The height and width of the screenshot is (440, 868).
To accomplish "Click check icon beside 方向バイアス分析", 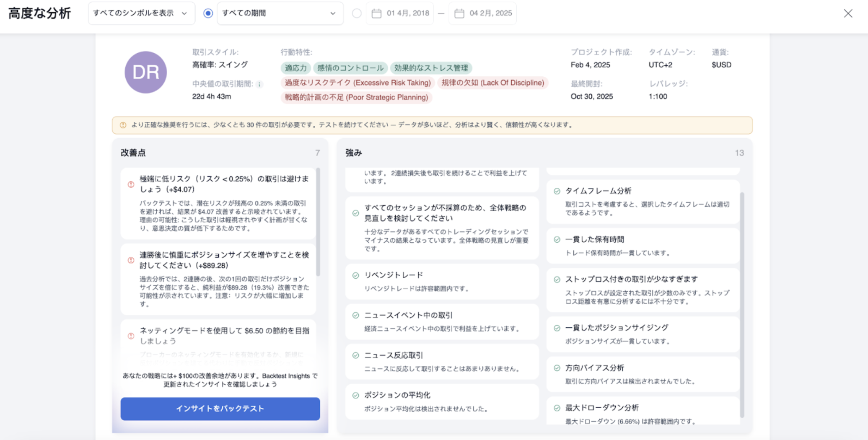I will coord(557,368).
